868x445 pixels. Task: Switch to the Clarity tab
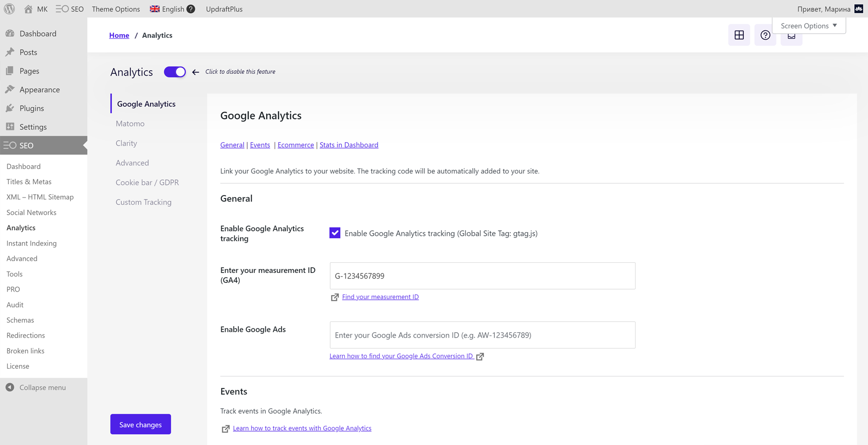(x=126, y=143)
